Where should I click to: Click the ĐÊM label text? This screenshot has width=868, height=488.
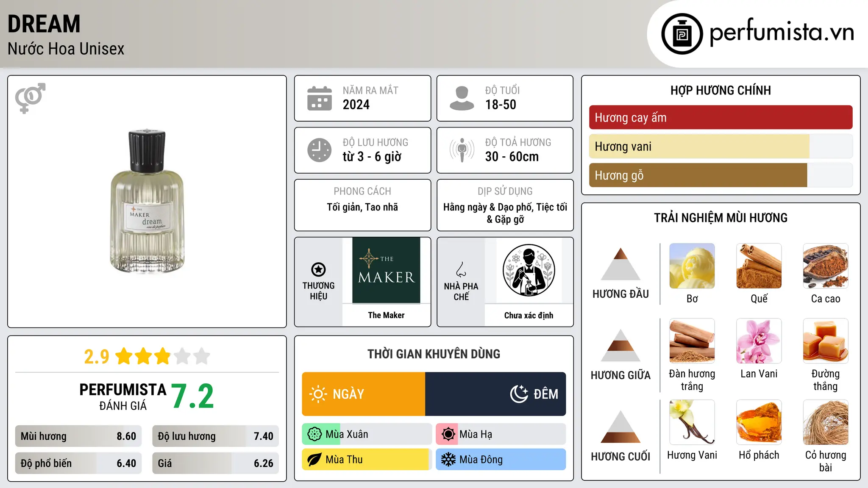point(546,394)
